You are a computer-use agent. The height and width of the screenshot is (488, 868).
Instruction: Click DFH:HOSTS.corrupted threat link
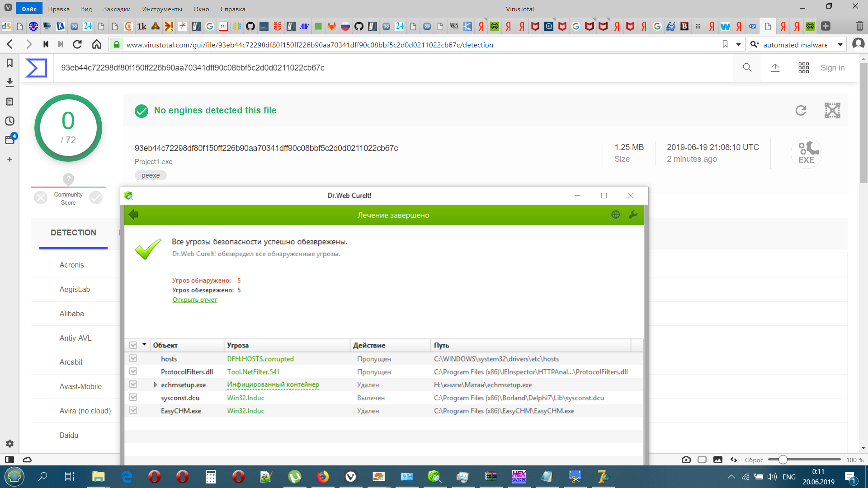tap(260, 359)
